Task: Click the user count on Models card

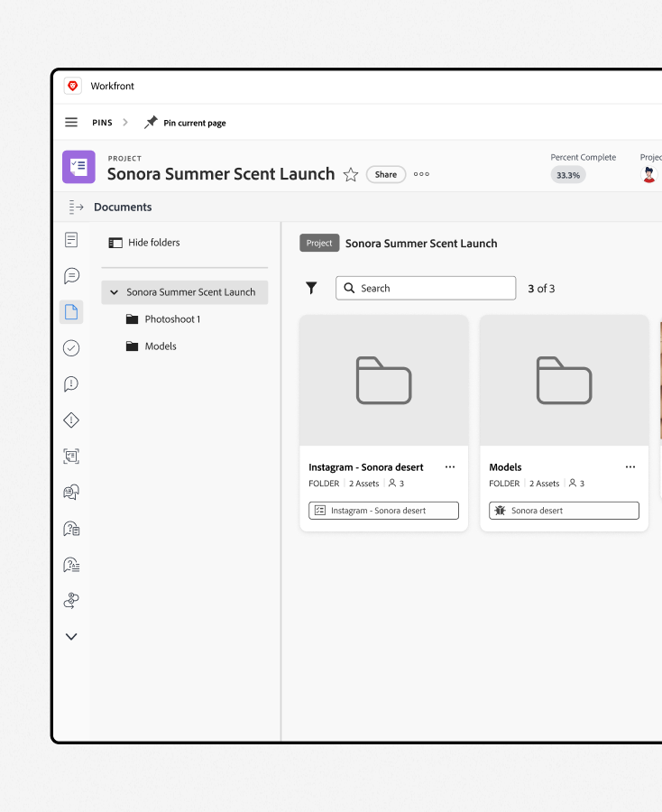Action: pyautogui.click(x=576, y=484)
